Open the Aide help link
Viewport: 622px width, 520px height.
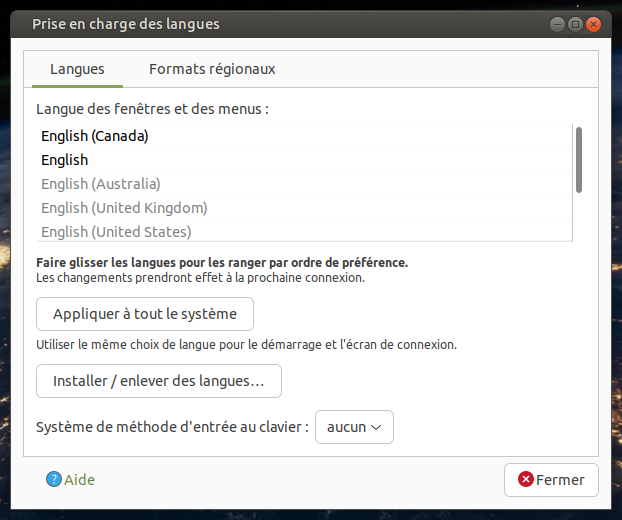pos(79,480)
